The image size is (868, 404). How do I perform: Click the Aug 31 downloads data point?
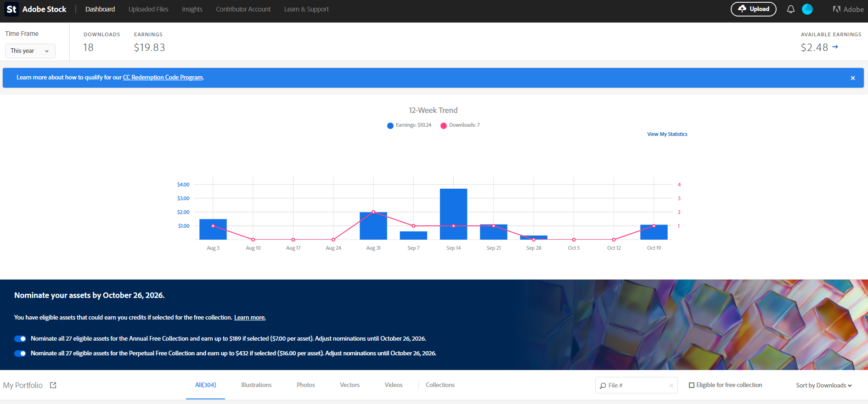[x=373, y=212]
